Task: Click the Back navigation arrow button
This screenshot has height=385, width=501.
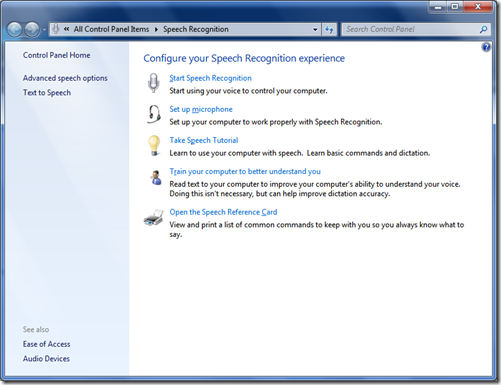Action: pos(15,30)
